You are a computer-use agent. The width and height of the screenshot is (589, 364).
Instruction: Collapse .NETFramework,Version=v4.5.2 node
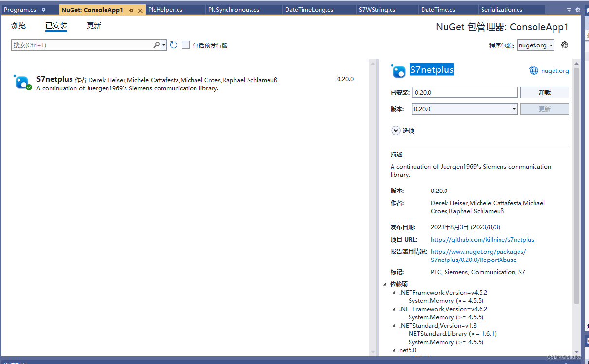(394, 293)
